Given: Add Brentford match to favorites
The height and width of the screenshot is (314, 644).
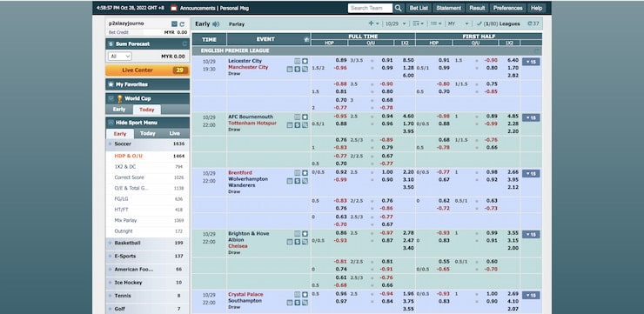Looking at the screenshot, I should pyautogui.click(x=305, y=173).
